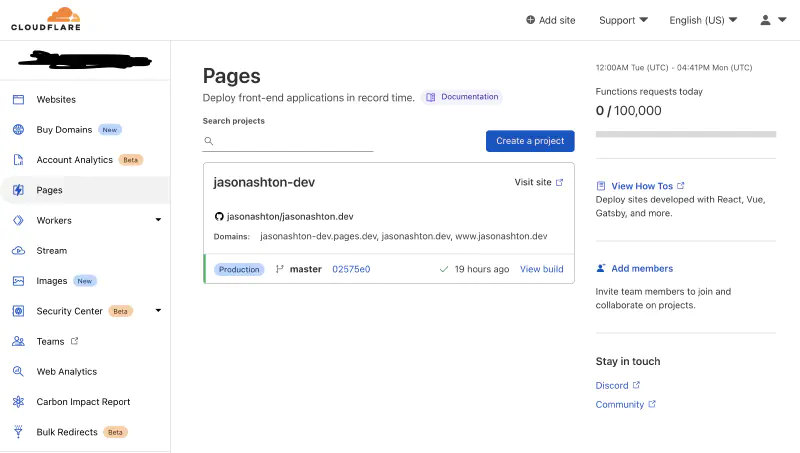Open View How Tos link
Image resolution: width=800 pixels, height=453 pixels.
tap(642, 186)
